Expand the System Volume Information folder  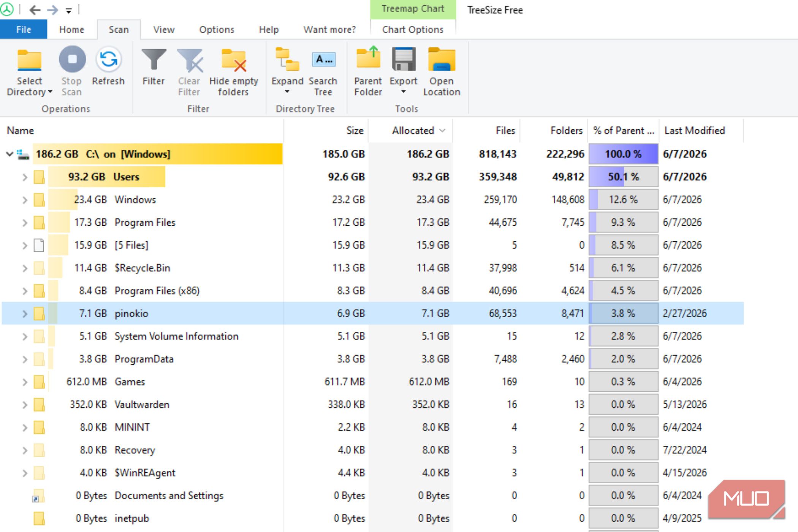(25, 337)
